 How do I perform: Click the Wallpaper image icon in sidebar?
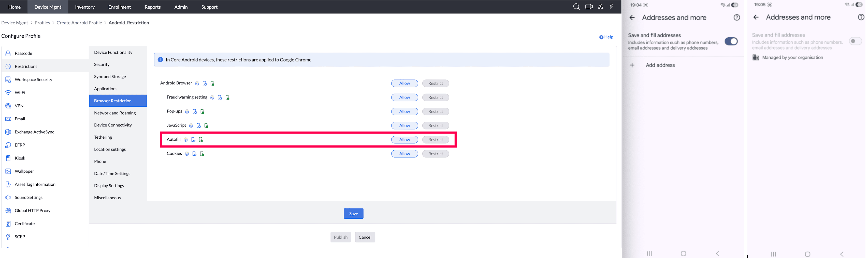(8, 171)
